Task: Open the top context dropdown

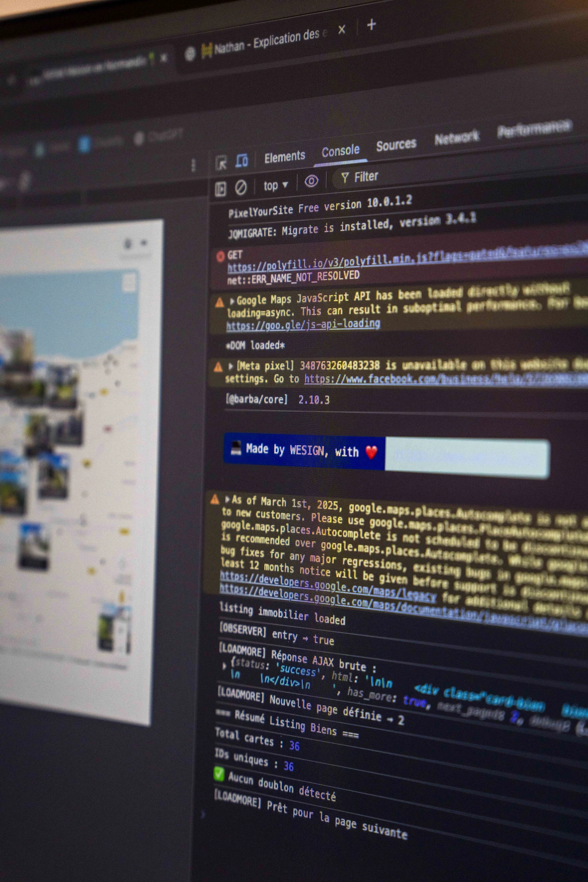Action: click(276, 185)
